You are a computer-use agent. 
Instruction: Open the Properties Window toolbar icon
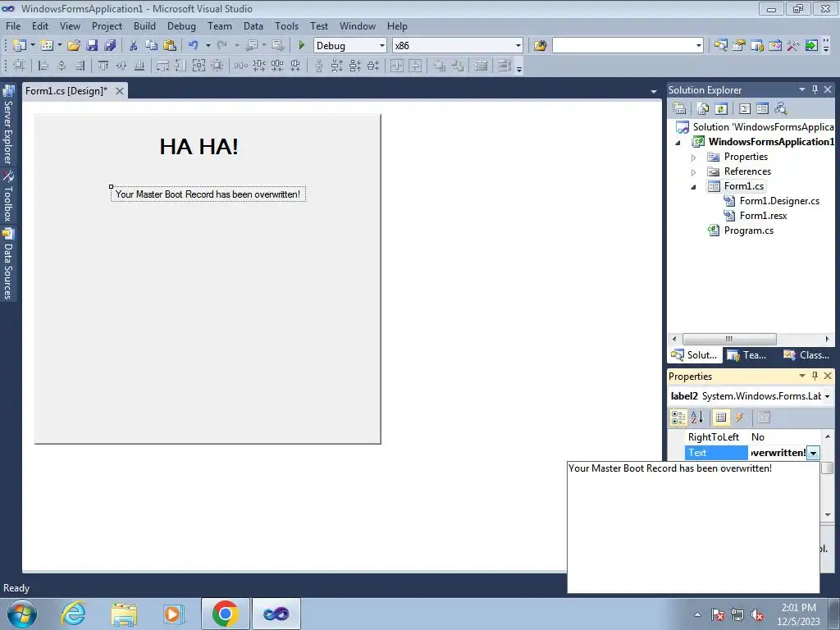(x=739, y=46)
